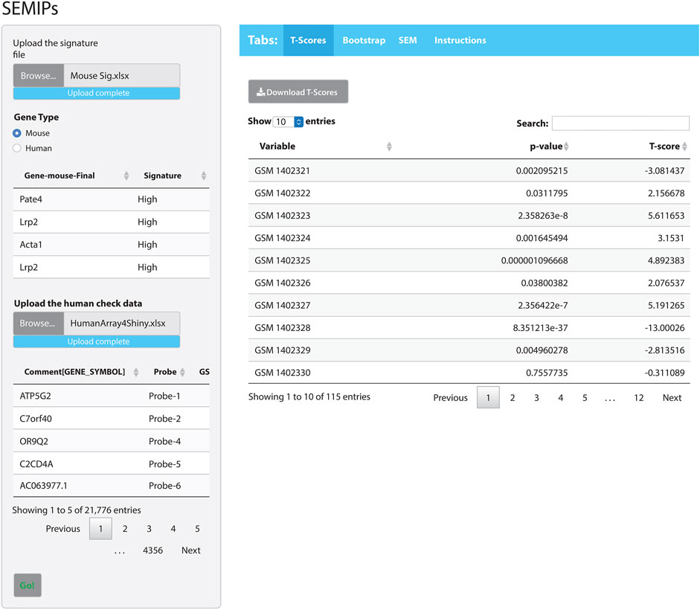
Task: Open the Instructions tab
Action: tap(460, 40)
